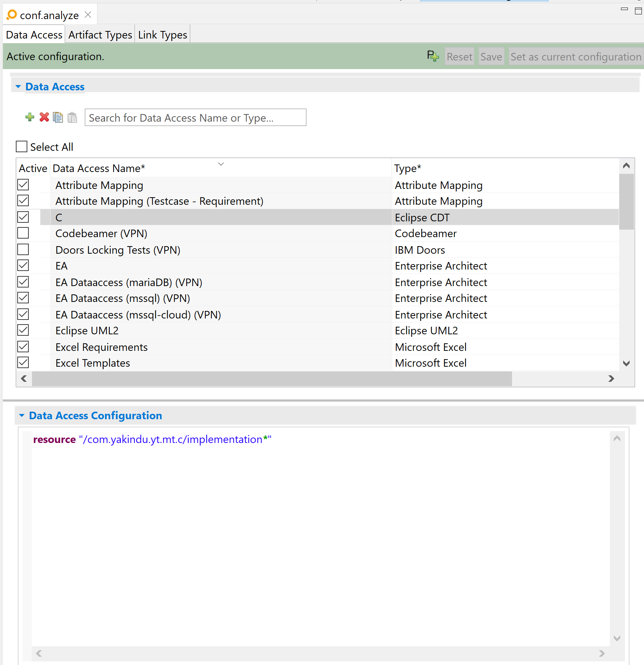This screenshot has width=644, height=665.
Task: Uncheck the Eclipse UML2 active checkbox
Action: (23, 330)
